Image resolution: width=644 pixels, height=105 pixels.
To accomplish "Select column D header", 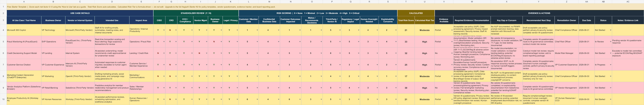I will click(112, 2).
